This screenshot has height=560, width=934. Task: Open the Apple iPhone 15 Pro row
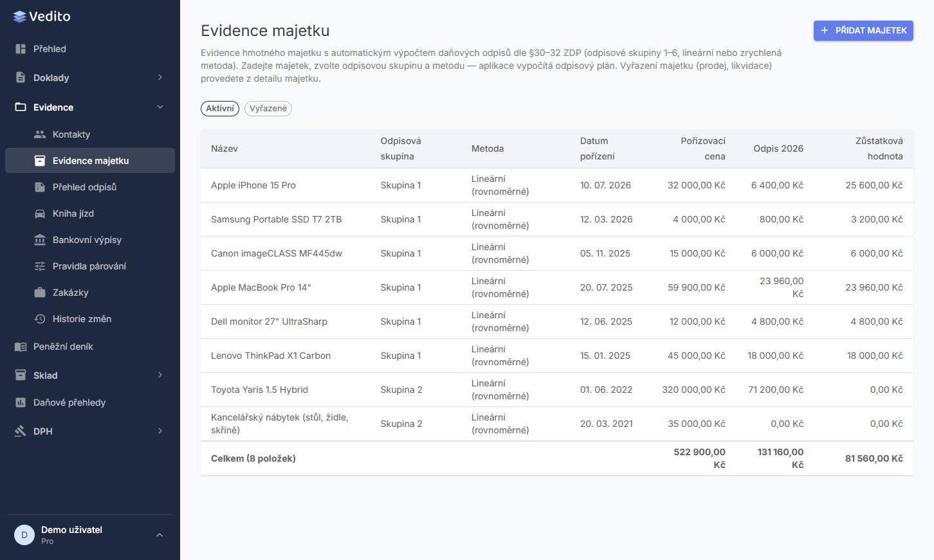click(557, 185)
